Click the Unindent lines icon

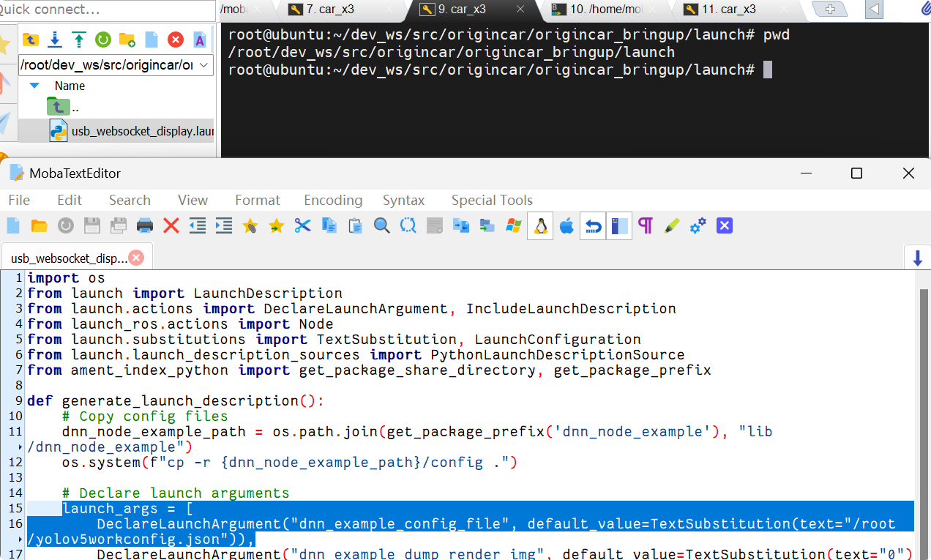coord(198,225)
